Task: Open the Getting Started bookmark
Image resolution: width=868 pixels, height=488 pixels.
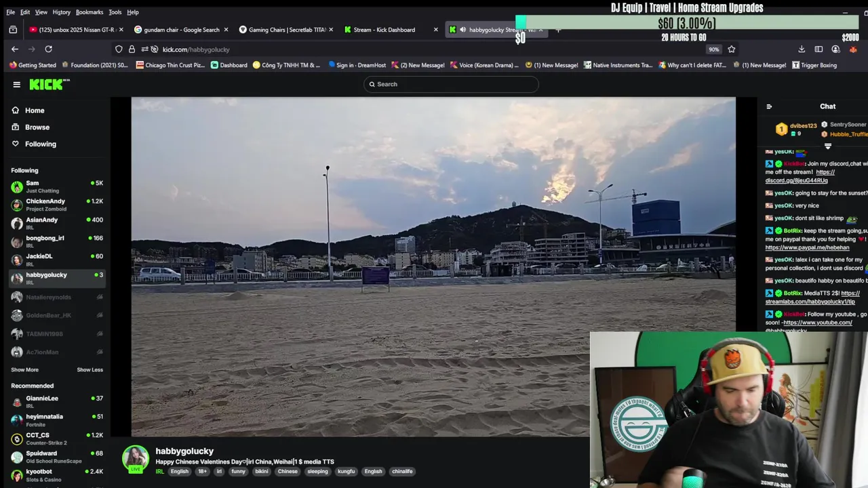Action: 33,65
